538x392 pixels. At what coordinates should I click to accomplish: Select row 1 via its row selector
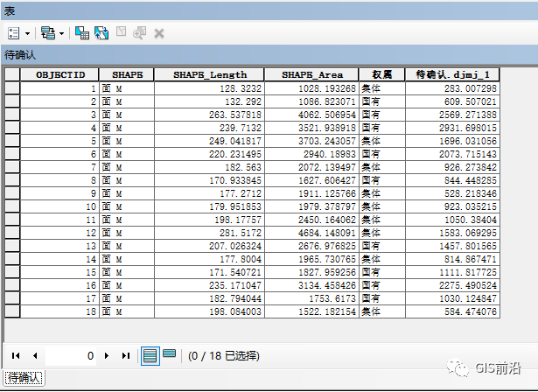point(12,88)
